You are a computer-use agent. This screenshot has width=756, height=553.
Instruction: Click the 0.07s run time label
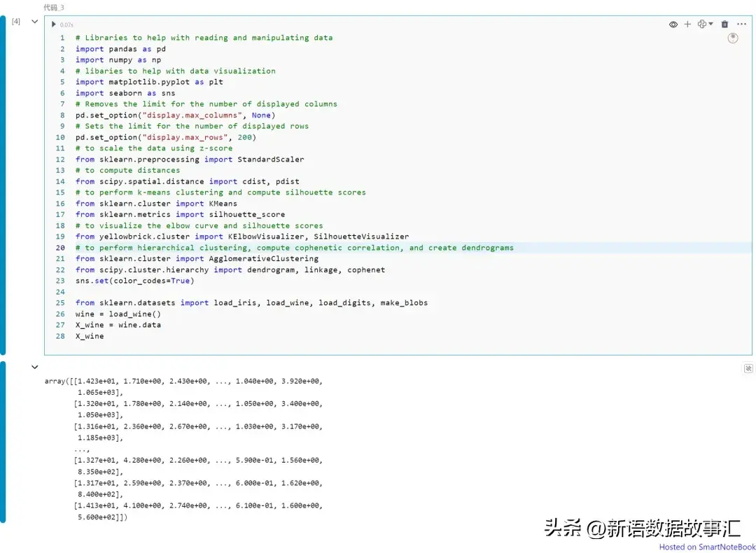pyautogui.click(x=66, y=24)
